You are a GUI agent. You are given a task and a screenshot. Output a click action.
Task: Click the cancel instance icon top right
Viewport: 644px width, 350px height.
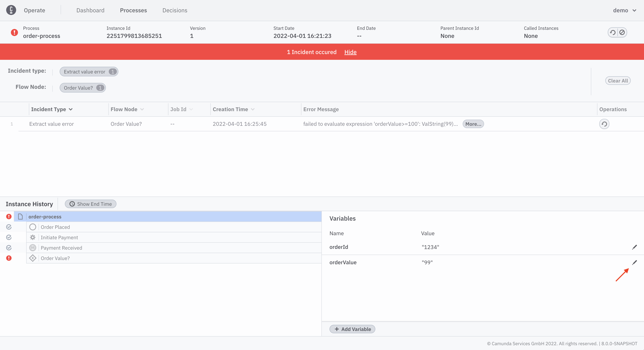[x=621, y=32]
